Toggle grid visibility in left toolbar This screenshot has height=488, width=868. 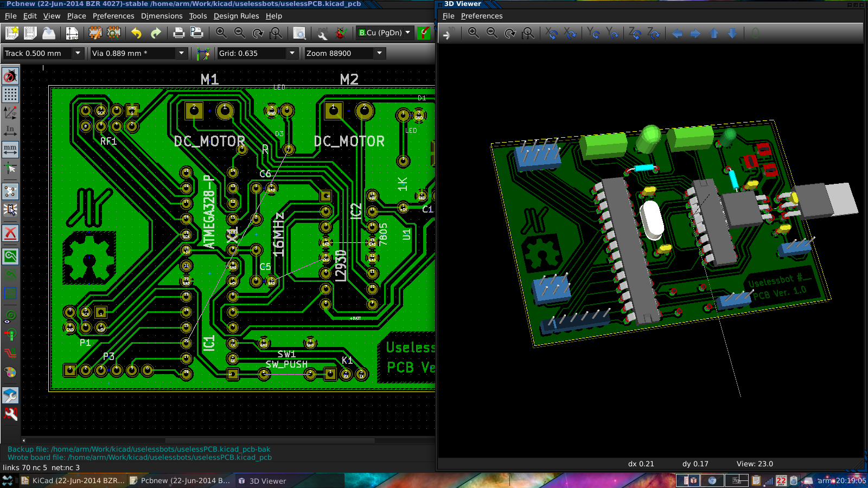coord(10,94)
